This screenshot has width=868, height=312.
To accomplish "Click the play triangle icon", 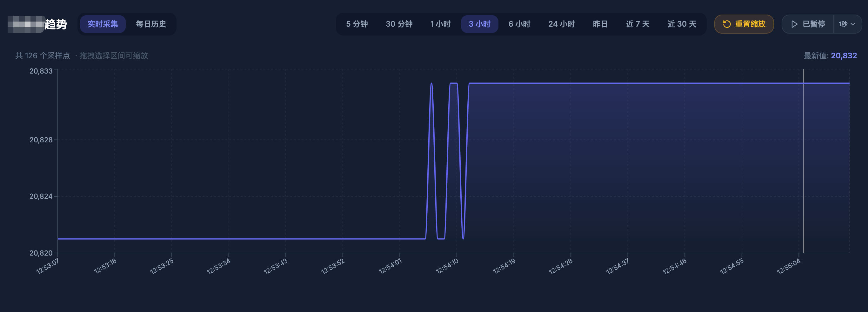I will (794, 24).
